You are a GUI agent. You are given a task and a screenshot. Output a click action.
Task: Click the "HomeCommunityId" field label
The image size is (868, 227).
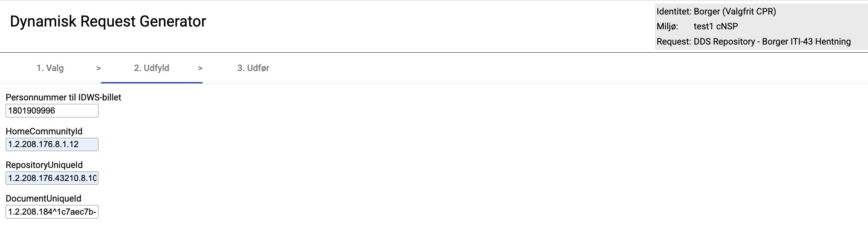(44, 131)
